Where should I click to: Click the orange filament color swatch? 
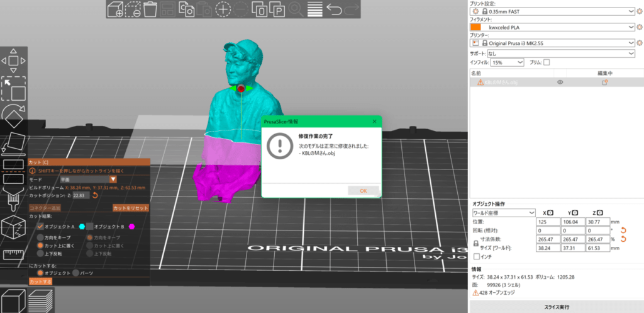475,27
